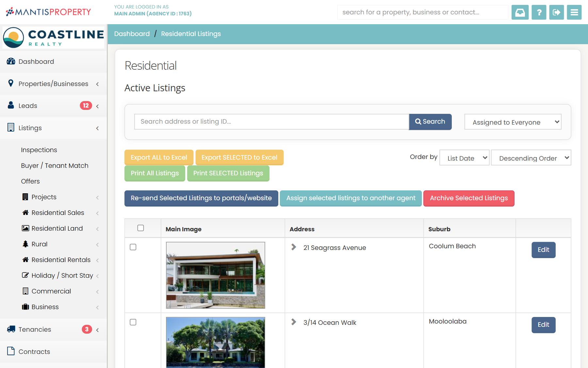This screenshot has height=368, width=588.
Task: Tick the checkbox for 3/14 Ocean Walk
Action: tap(133, 322)
